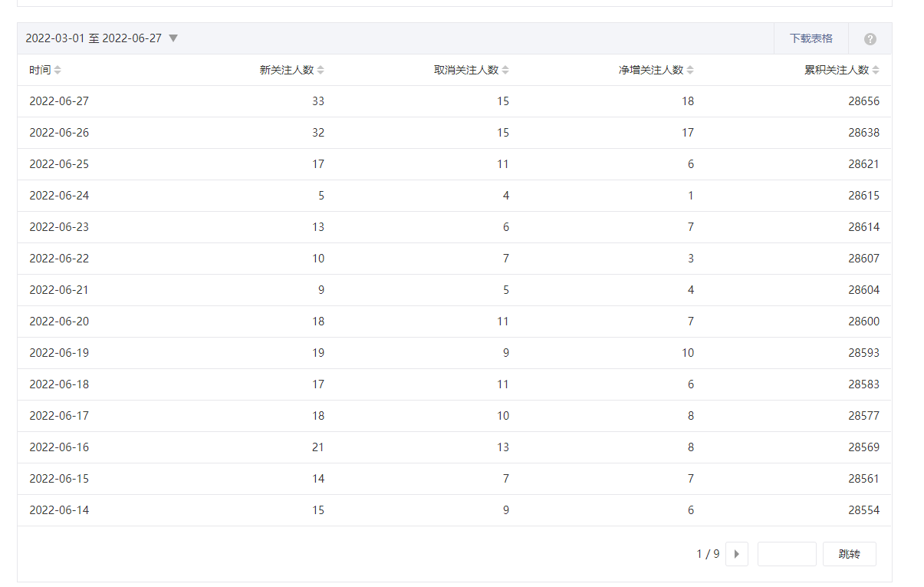The height and width of the screenshot is (587, 924).
Task: Click the 2022-03-01 至 2022-06-27 date range
Action: [x=94, y=38]
